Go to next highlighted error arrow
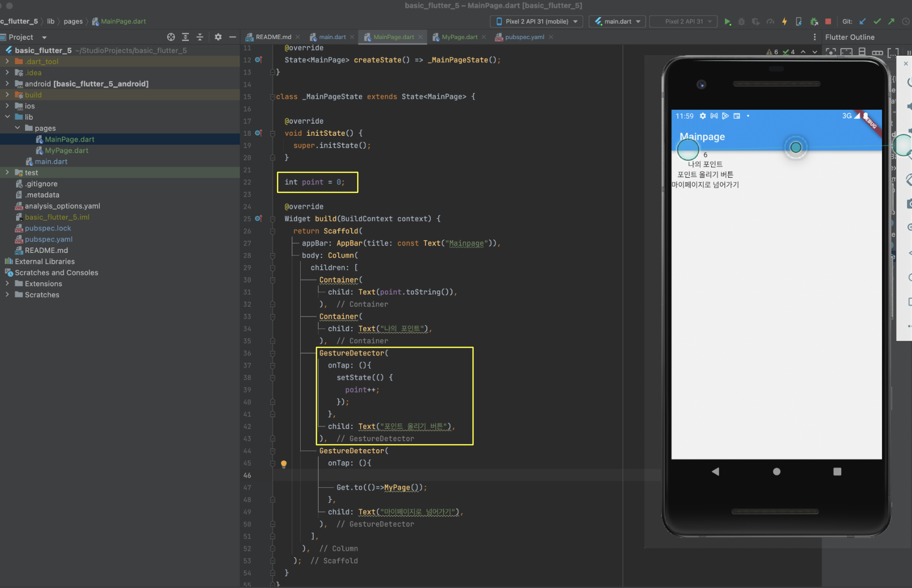This screenshot has height=588, width=912. 815,52
